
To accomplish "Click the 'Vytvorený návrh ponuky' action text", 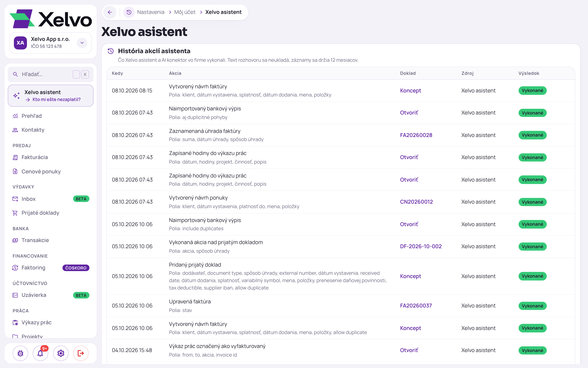I will 198,198.
